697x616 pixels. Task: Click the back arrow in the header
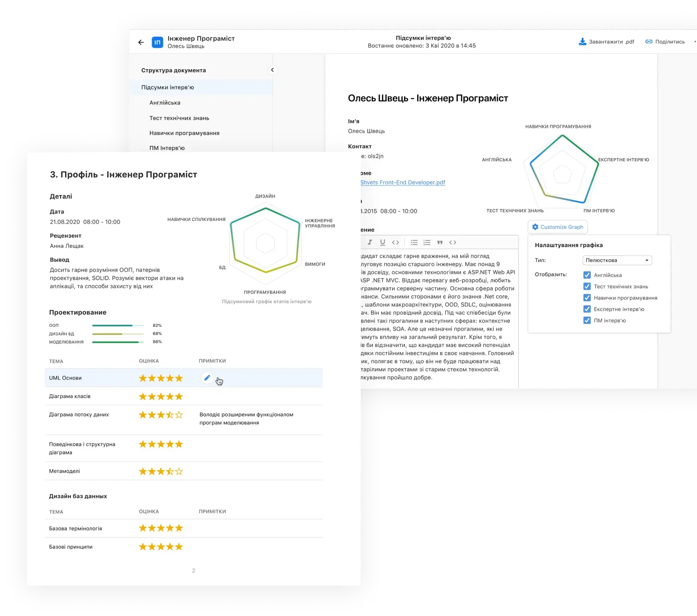pos(141,42)
